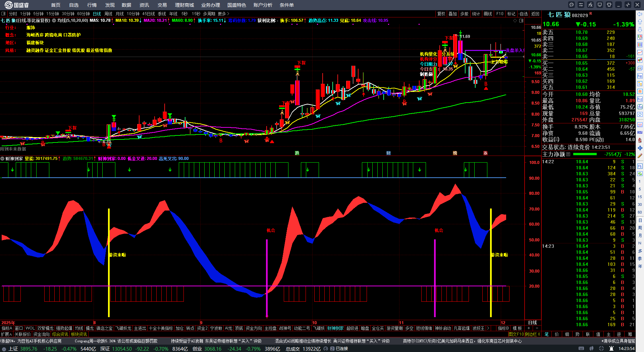Screen dimensions: 644x352
Task: Click the green 主力净额 progress bar
Action: coord(585,154)
